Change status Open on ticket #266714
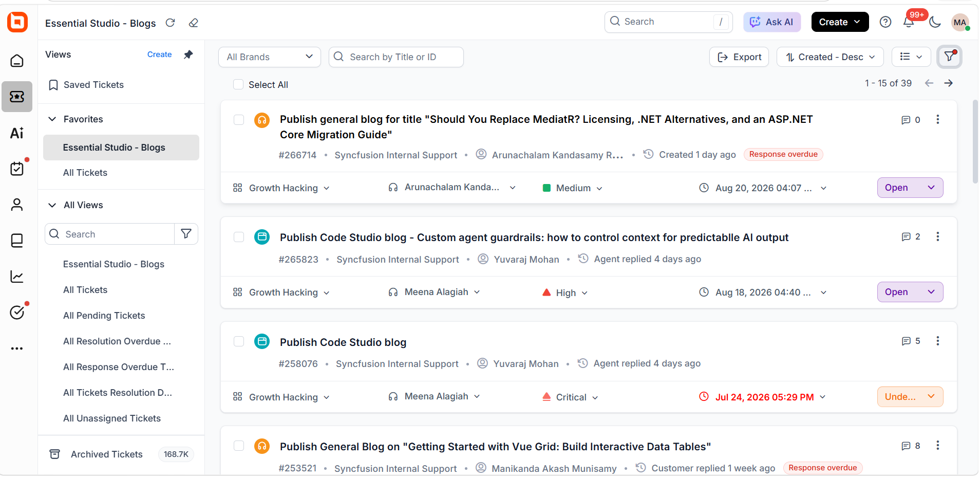This screenshot has width=980, height=477. pos(910,188)
